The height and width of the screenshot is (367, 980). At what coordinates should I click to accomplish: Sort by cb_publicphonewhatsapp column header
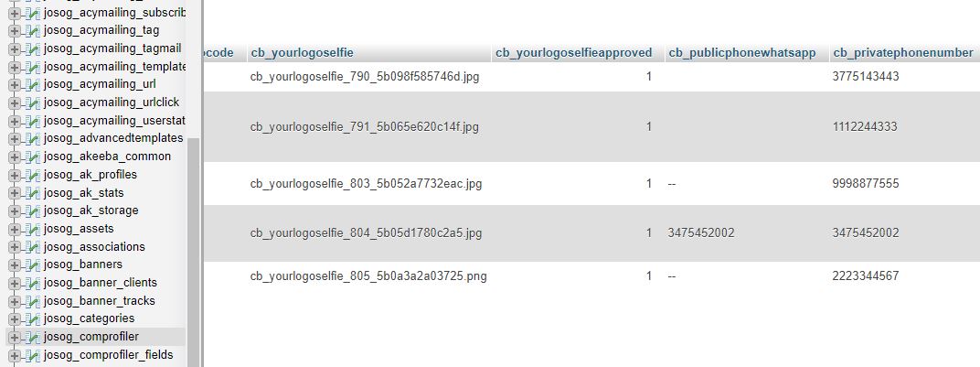click(742, 53)
